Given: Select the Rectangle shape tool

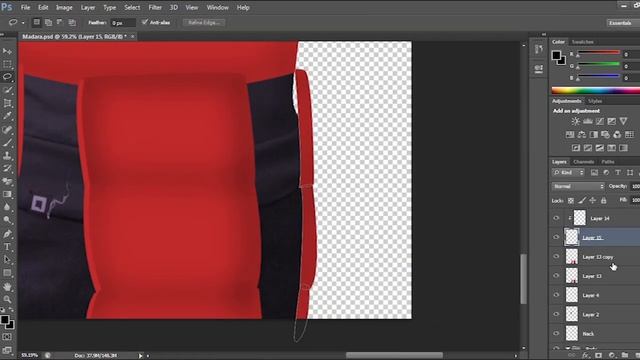Looking at the screenshot, I should pos(7,273).
